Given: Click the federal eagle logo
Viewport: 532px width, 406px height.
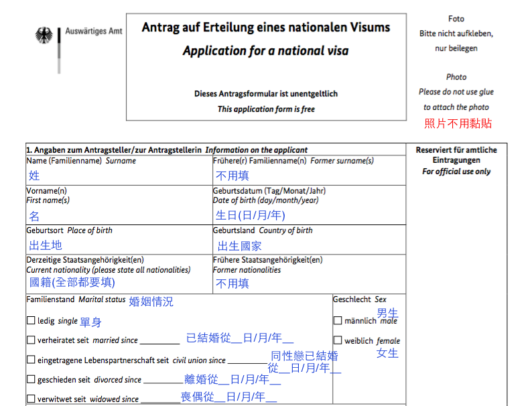Looking at the screenshot, I should pyautogui.click(x=44, y=36).
